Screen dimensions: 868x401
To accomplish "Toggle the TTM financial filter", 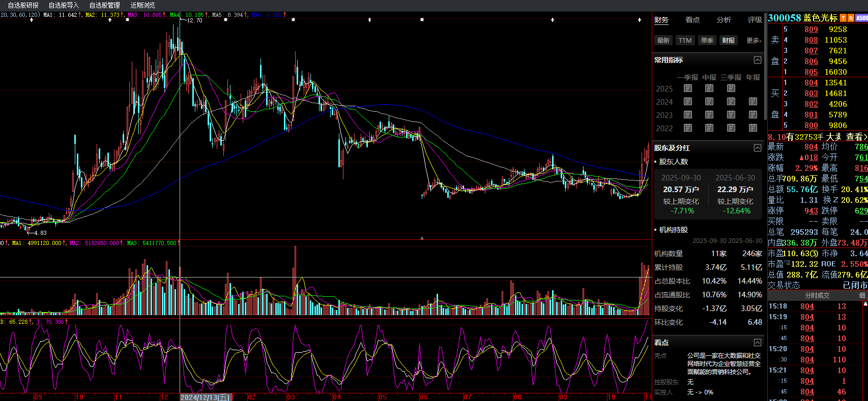I will coord(685,41).
